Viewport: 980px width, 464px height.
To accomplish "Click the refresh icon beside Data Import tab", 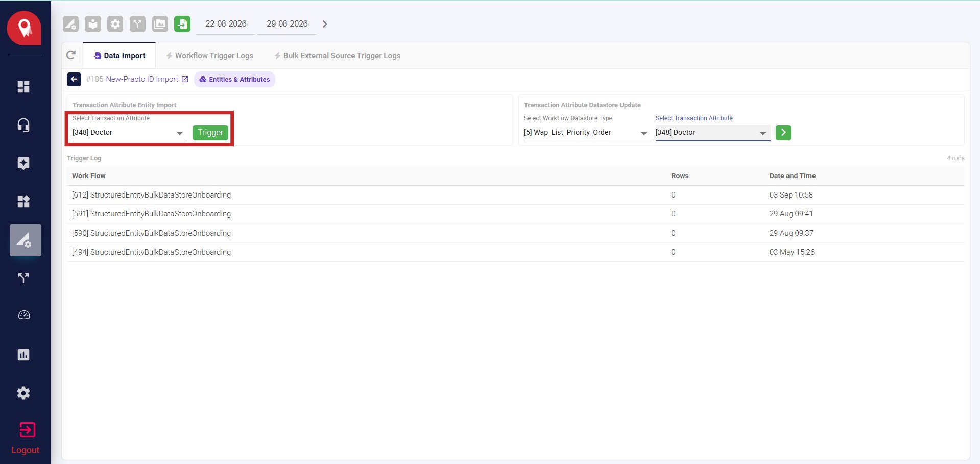I will [x=71, y=55].
